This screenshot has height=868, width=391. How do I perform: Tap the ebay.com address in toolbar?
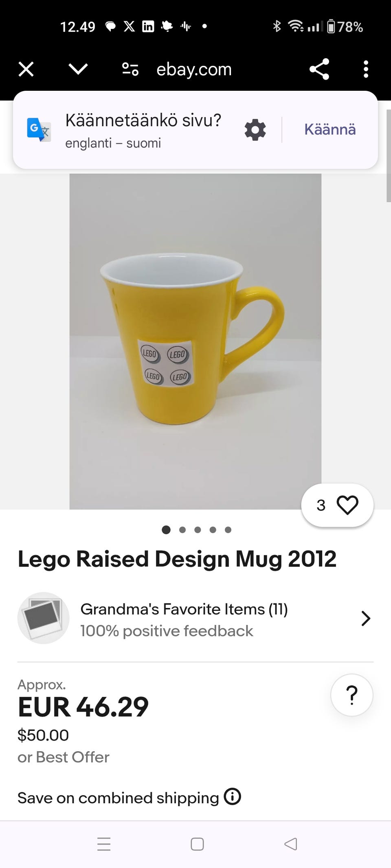click(x=194, y=69)
